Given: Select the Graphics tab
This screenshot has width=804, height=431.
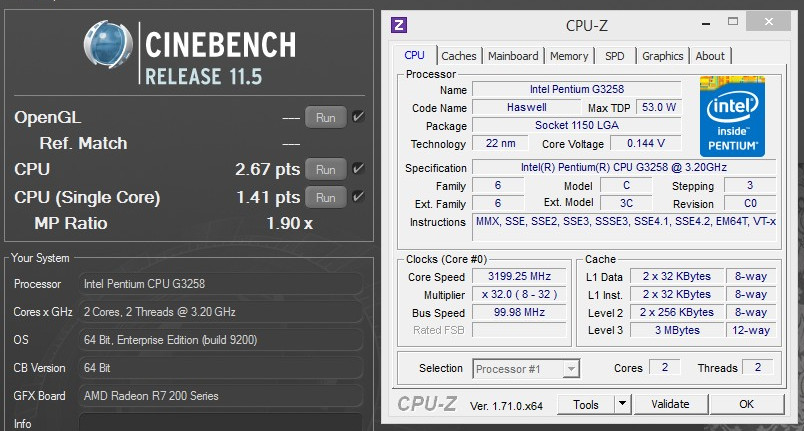Looking at the screenshot, I should point(662,56).
